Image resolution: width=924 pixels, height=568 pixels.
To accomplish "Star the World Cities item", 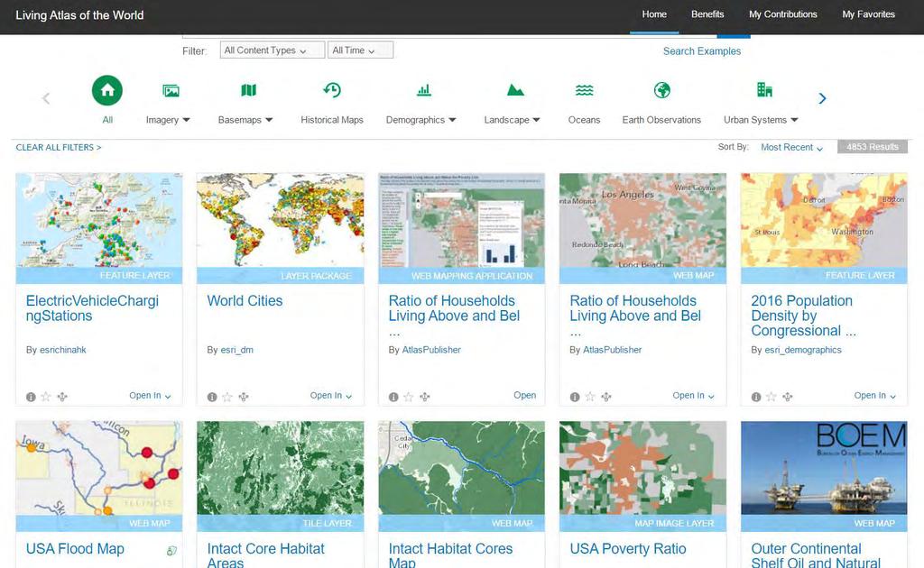I will [x=227, y=397].
